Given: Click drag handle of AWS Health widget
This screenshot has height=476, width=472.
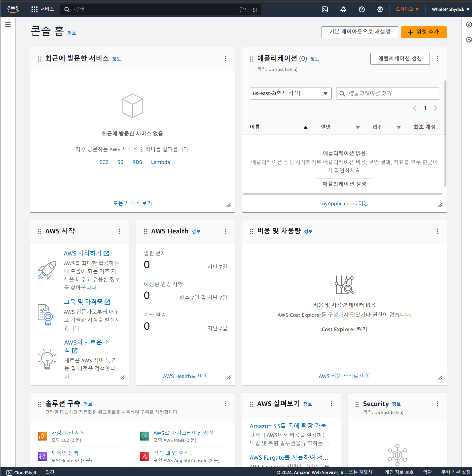Looking at the screenshot, I should tap(145, 231).
